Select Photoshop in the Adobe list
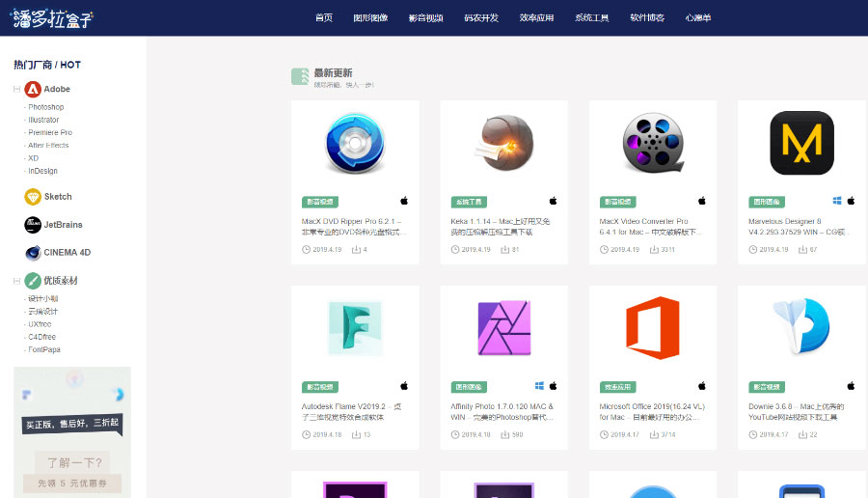The height and width of the screenshot is (498, 868). 45,107
